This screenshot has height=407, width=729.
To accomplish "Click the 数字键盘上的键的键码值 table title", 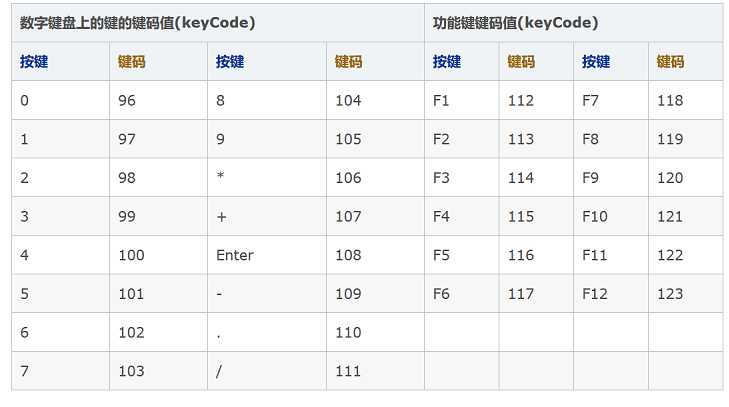I will tap(137, 23).
